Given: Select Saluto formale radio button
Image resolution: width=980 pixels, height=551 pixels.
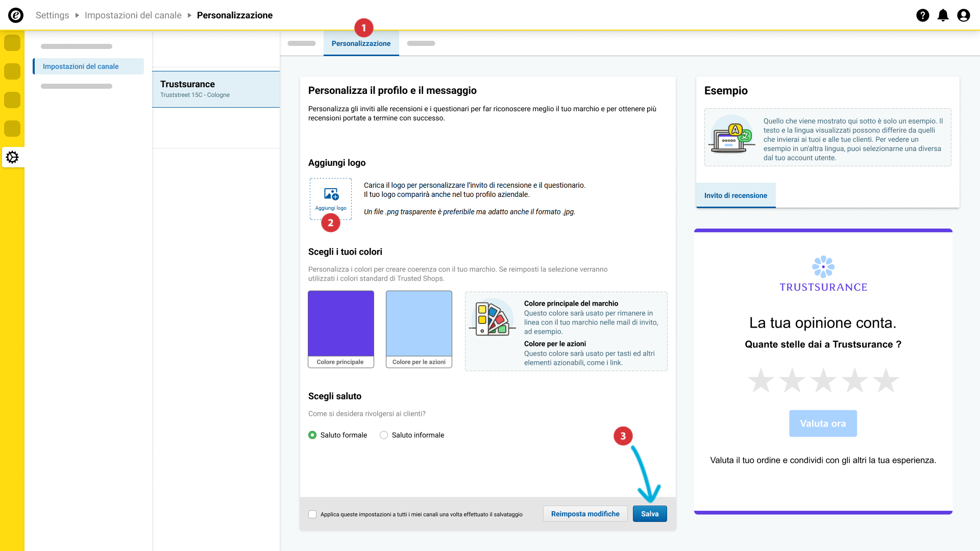Looking at the screenshot, I should point(312,435).
